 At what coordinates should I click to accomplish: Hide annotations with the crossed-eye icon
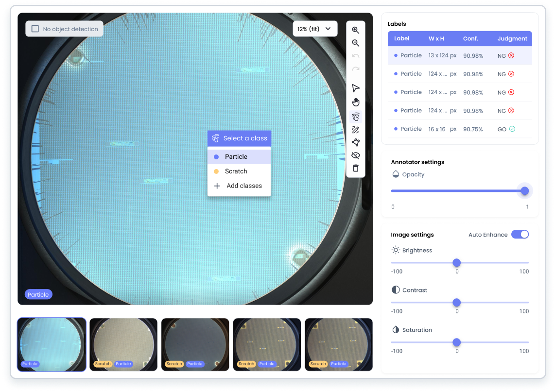pyautogui.click(x=356, y=155)
